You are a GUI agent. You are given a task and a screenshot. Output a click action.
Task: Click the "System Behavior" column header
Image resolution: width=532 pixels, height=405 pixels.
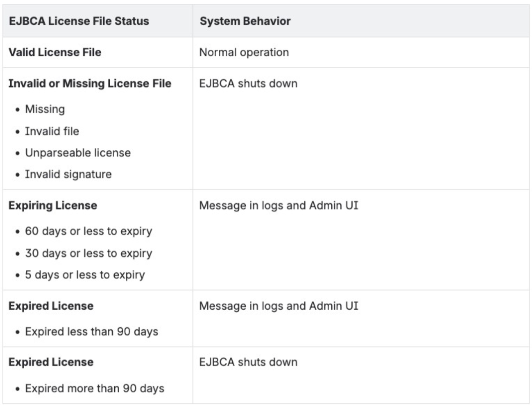point(245,21)
